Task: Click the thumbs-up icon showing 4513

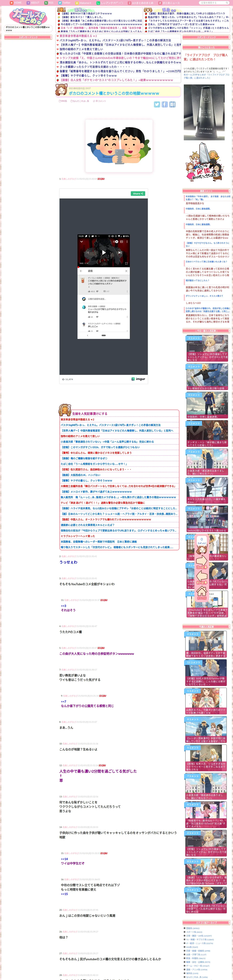Action: click(x=89, y=291)
